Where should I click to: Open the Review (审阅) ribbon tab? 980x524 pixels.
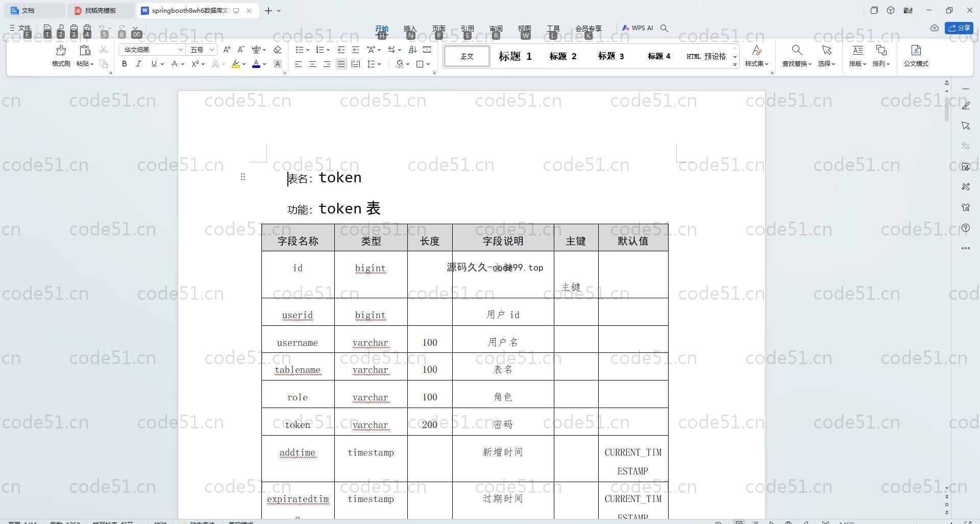tap(496, 29)
